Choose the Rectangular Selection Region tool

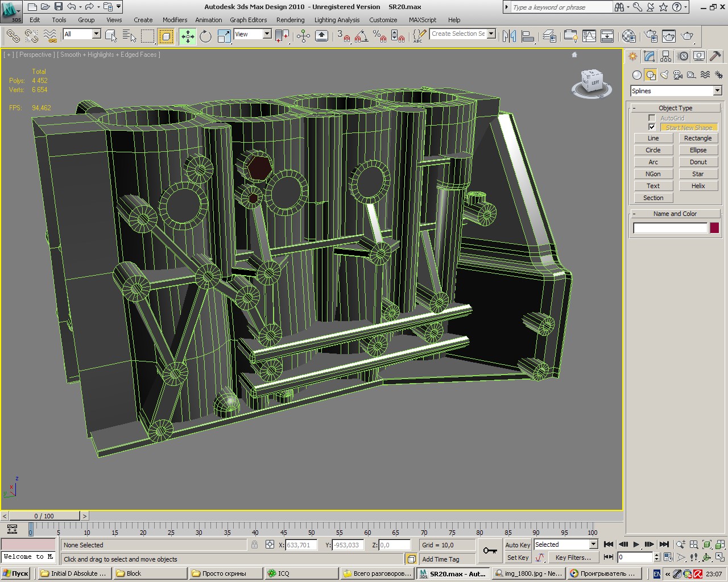[x=148, y=36]
